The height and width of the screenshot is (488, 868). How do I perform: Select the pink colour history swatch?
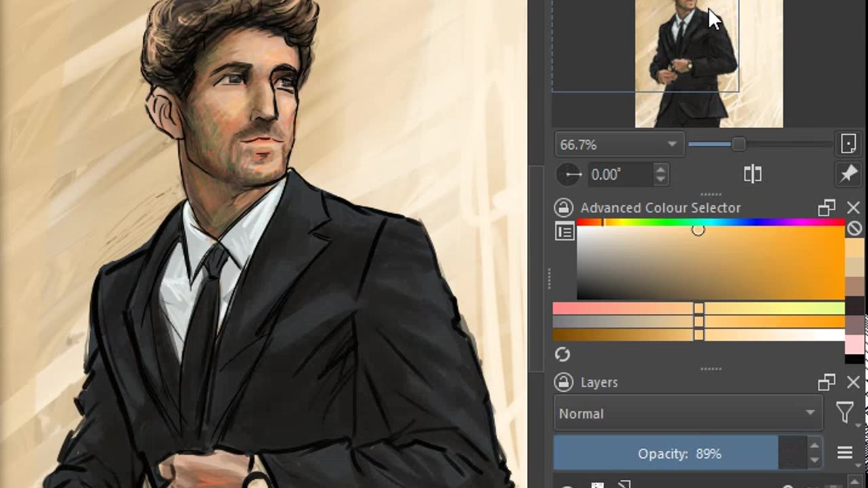coord(855,344)
